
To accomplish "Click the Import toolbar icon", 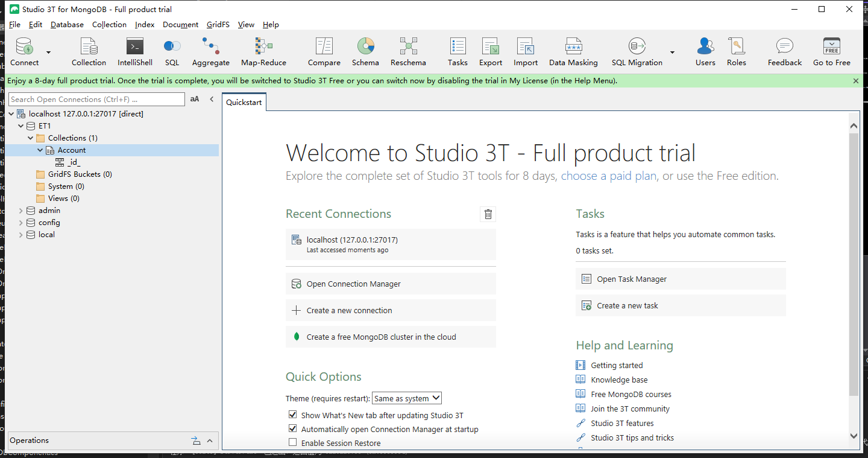I will [x=526, y=52].
